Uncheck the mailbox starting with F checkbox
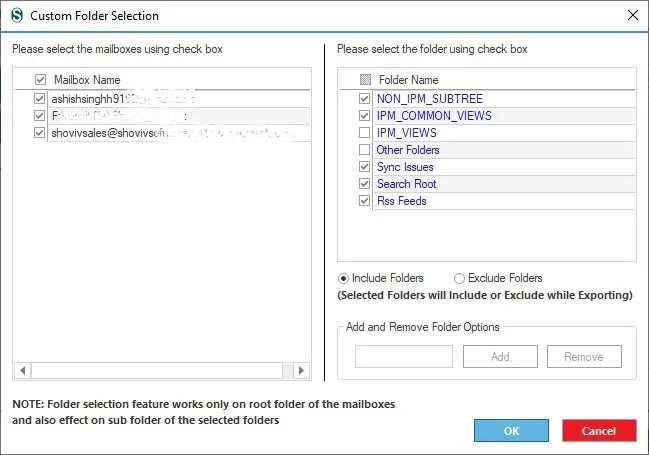The image size is (649, 455). click(39, 116)
